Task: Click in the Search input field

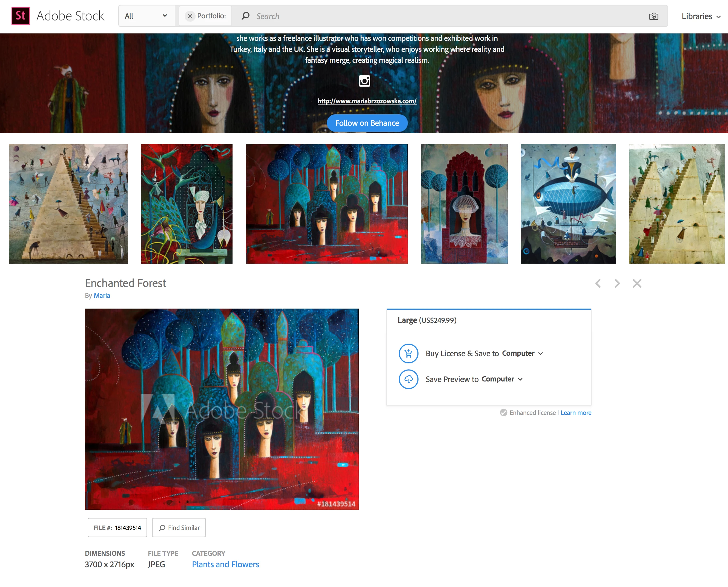Action: point(439,16)
